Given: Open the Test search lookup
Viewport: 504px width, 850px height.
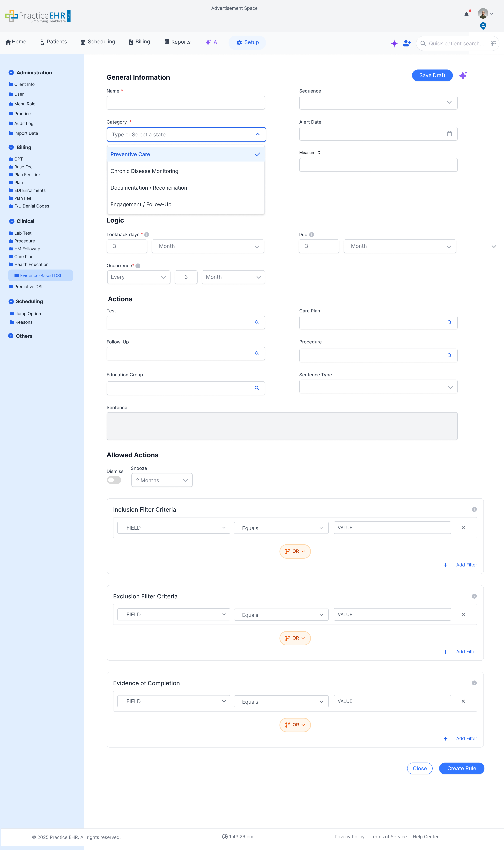Looking at the screenshot, I should coord(257,322).
